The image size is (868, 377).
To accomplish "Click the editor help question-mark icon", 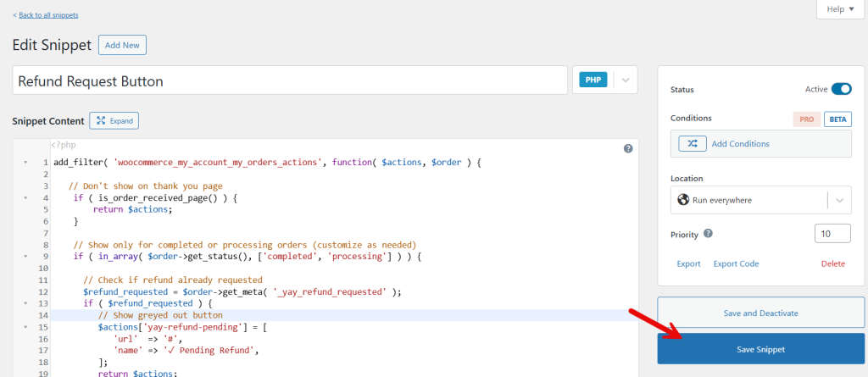I will click(x=628, y=148).
